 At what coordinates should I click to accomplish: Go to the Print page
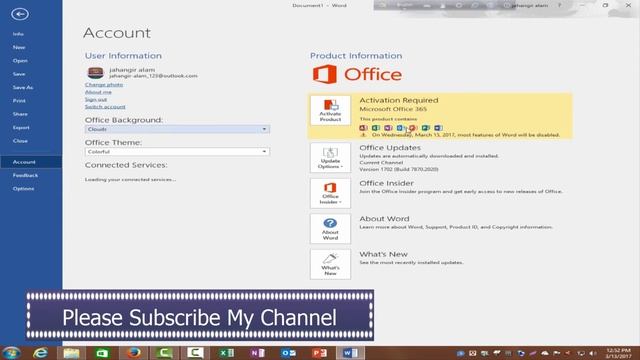[19, 101]
